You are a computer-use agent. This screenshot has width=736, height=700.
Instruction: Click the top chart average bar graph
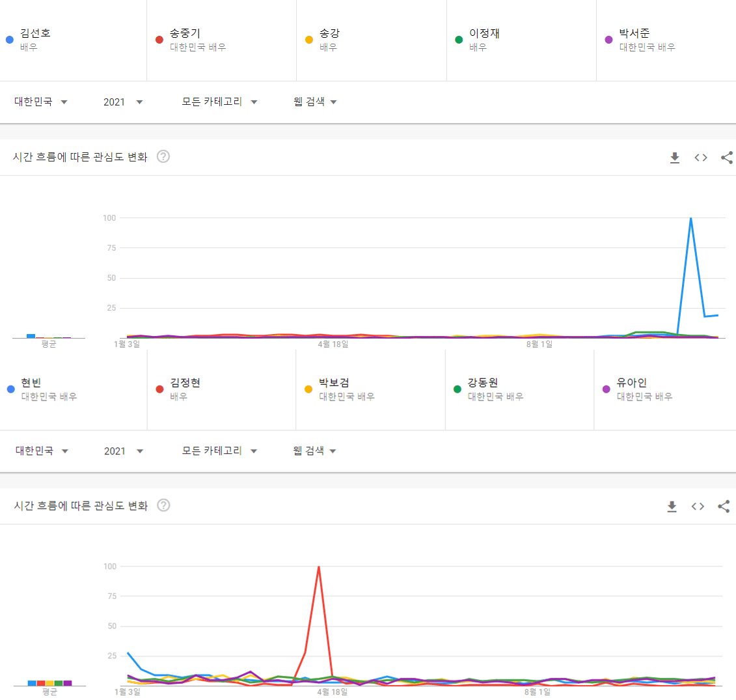click(x=49, y=336)
